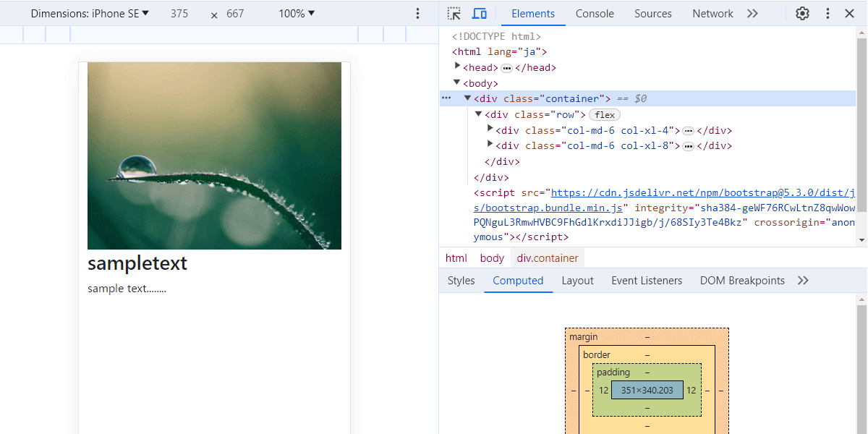Click the 351×340.203 content box value
The width and height of the screenshot is (868, 434).
(x=647, y=390)
